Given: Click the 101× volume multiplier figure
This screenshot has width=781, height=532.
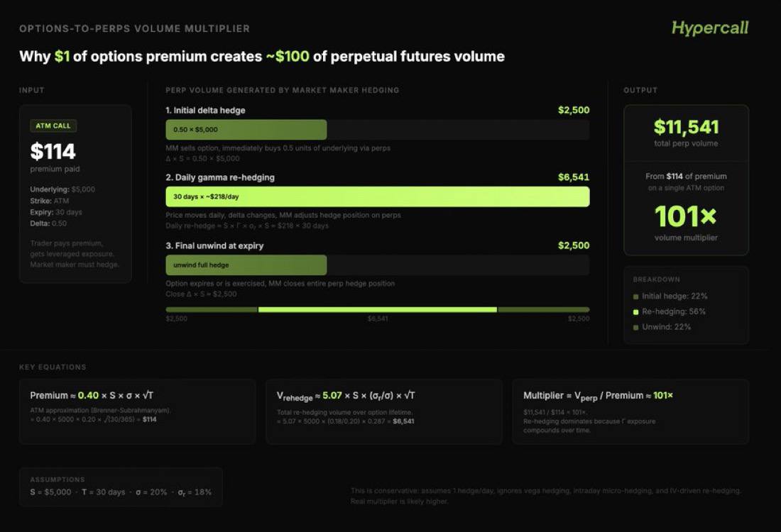Looking at the screenshot, I should tap(685, 216).
